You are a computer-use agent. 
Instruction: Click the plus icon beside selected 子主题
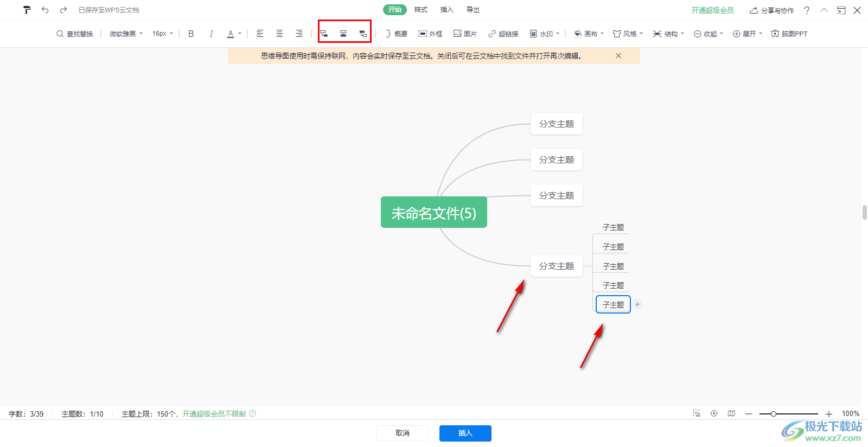pos(638,304)
